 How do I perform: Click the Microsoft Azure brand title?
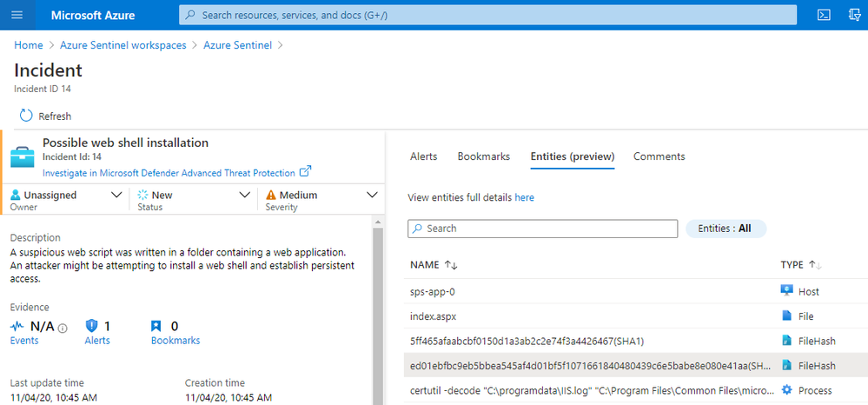93,15
